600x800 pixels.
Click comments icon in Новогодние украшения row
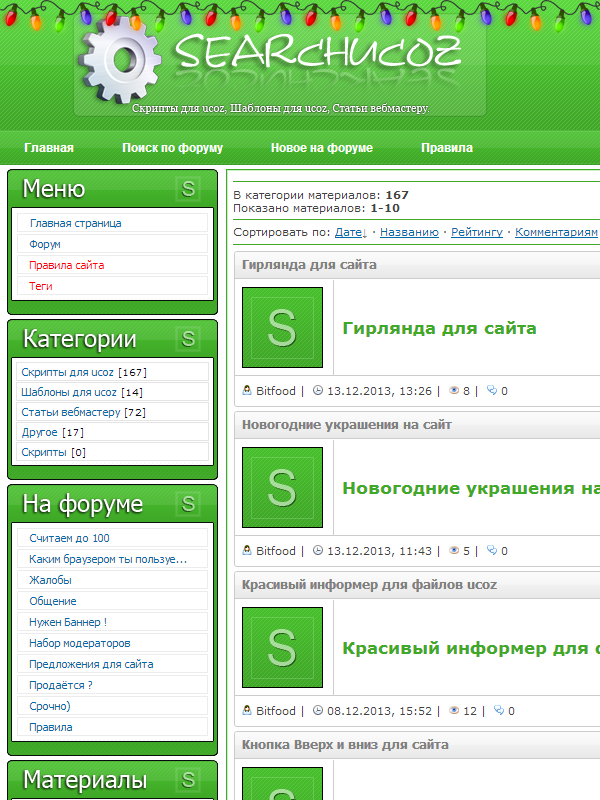click(492, 550)
